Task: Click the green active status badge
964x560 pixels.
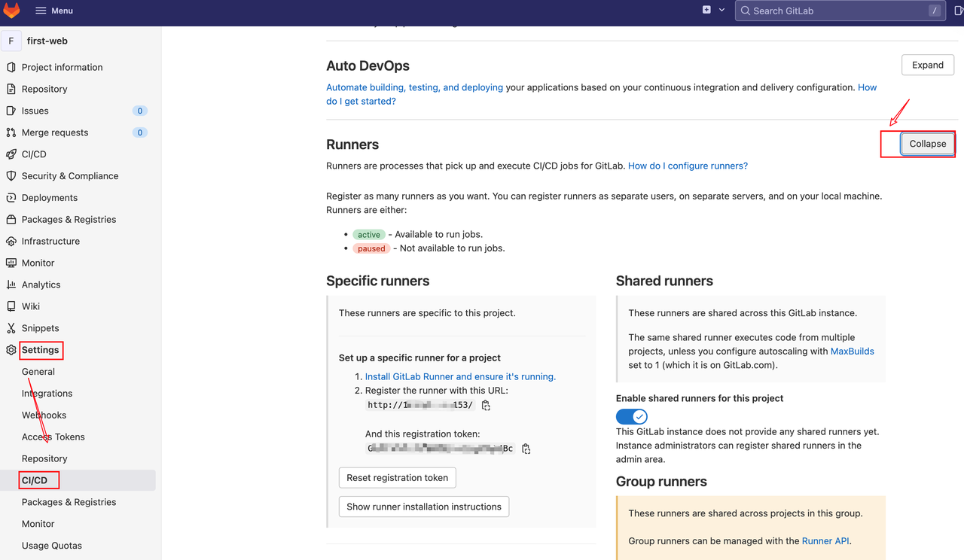Action: coord(369,235)
